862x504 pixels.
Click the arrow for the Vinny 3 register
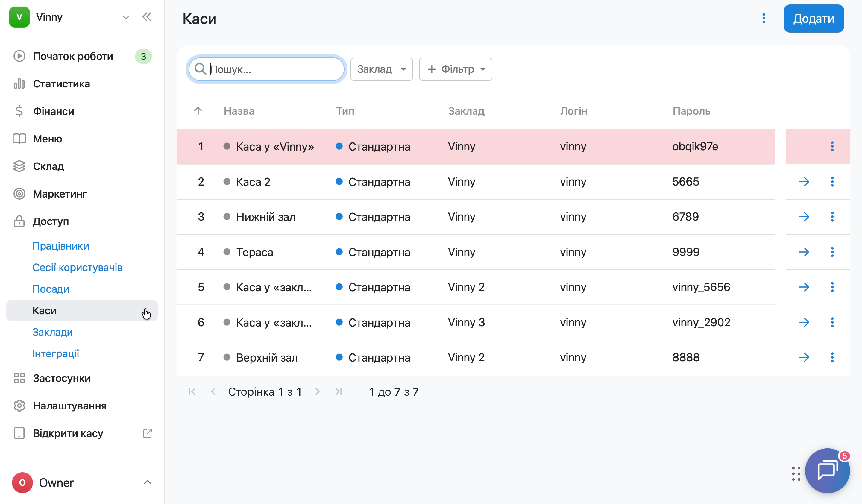click(x=804, y=322)
